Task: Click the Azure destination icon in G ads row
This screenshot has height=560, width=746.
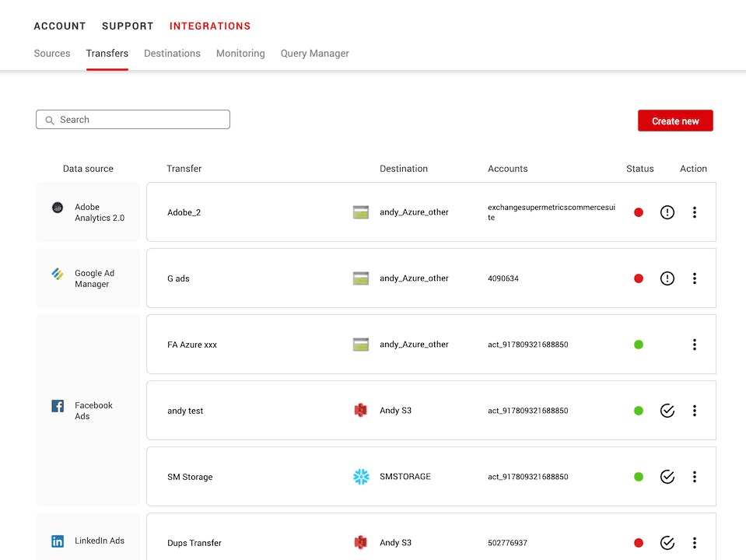Action: coord(361,278)
